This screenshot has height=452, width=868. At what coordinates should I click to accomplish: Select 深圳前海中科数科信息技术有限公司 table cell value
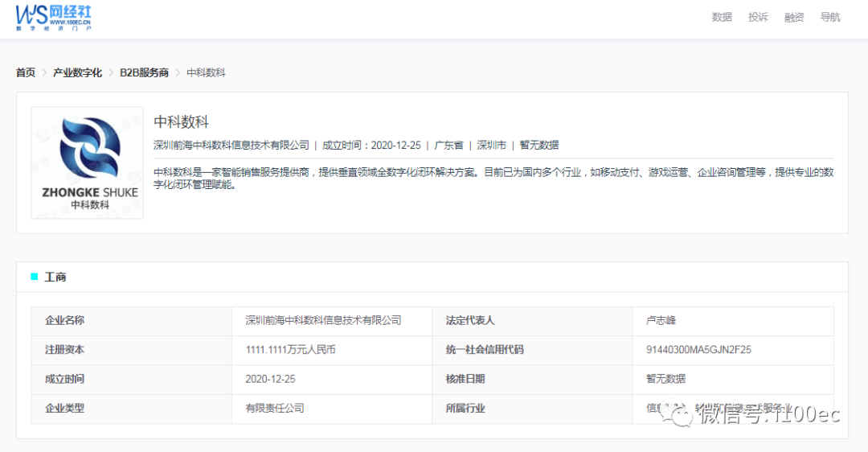[x=332, y=321]
